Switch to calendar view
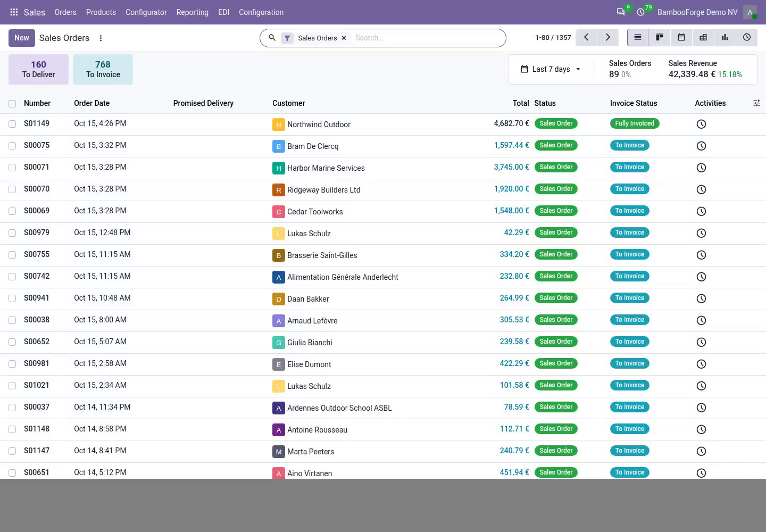 click(681, 38)
